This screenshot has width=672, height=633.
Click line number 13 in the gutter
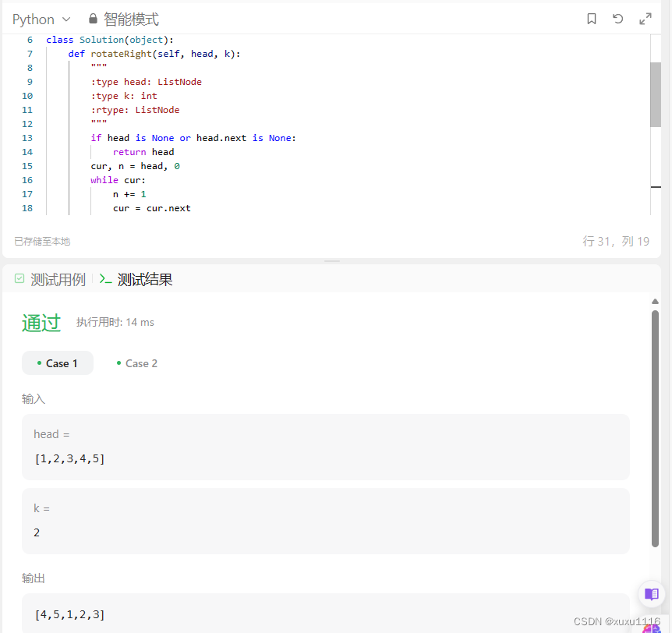[x=27, y=138]
